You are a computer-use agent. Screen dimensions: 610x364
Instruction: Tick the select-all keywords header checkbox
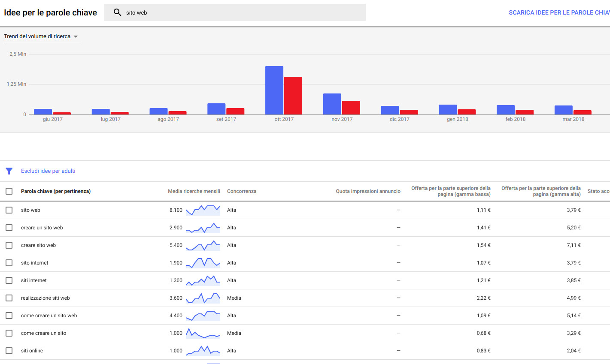9,191
